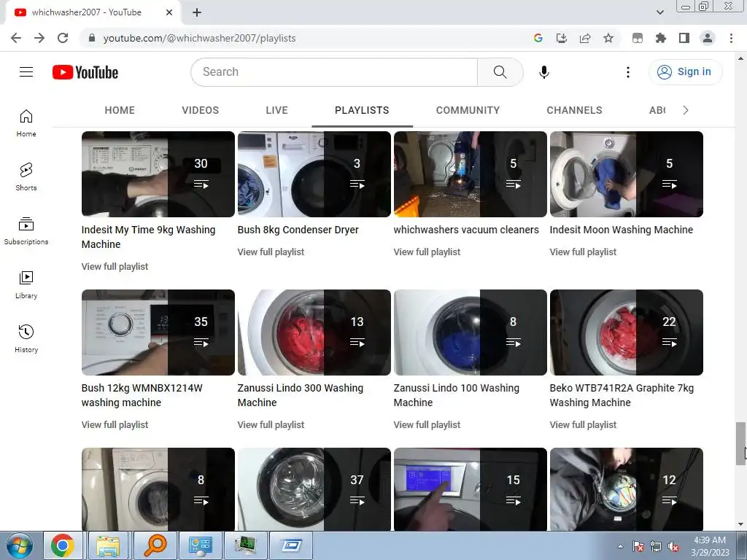
Task: Go forward with browser forward arrow
Action: tap(39, 38)
